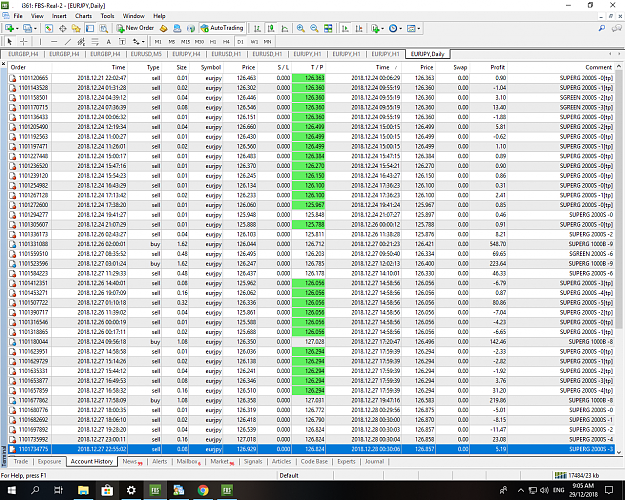Open the New Chart toolbar icon

[9, 28]
